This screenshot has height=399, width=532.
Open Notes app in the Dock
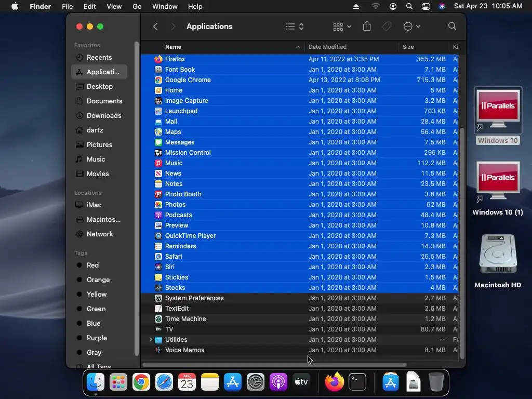(210, 382)
